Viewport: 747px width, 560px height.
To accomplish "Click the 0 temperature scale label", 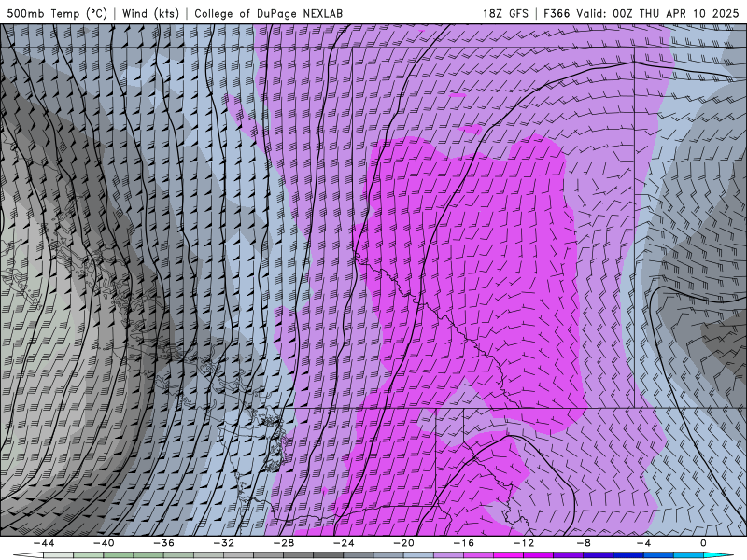I will [704, 543].
